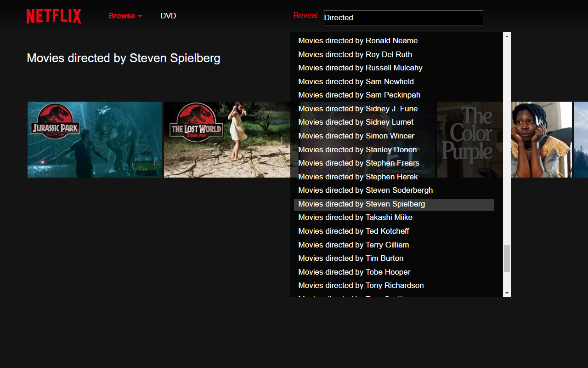Select Movies directed by Tony Richardson
The height and width of the screenshot is (368, 588).
click(x=394, y=285)
